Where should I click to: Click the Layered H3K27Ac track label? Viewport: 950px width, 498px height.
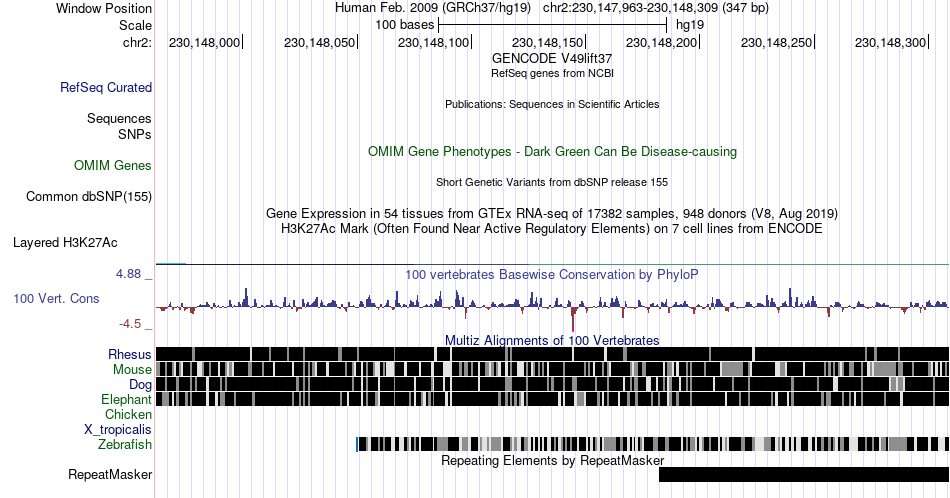click(x=65, y=242)
